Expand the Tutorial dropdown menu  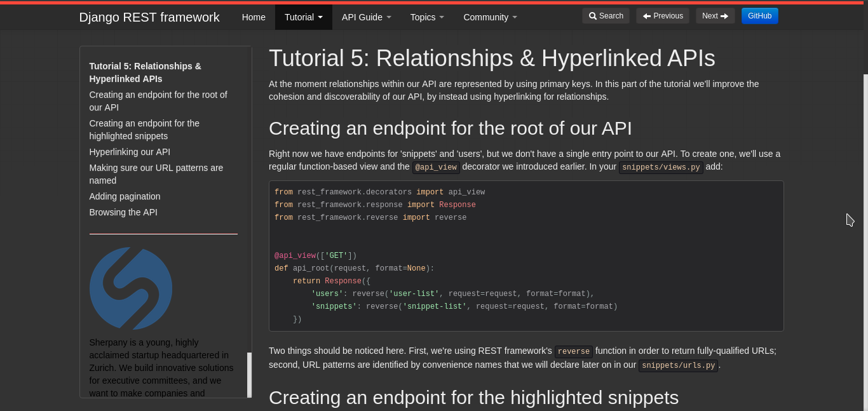tap(304, 17)
